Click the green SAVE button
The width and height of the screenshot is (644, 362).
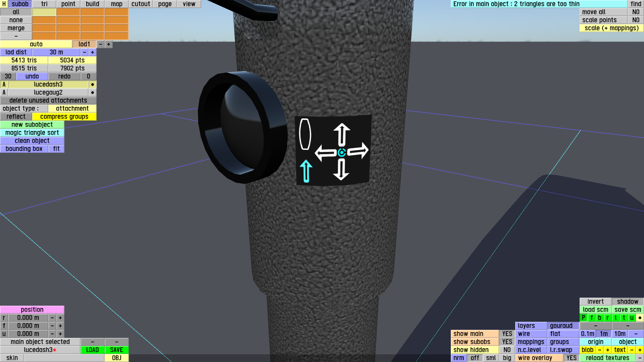116,350
